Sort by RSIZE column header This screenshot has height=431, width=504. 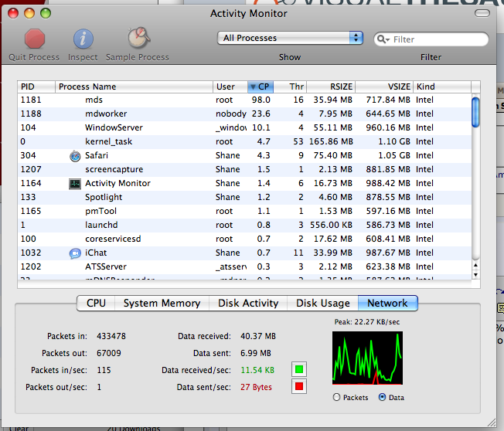coord(331,87)
